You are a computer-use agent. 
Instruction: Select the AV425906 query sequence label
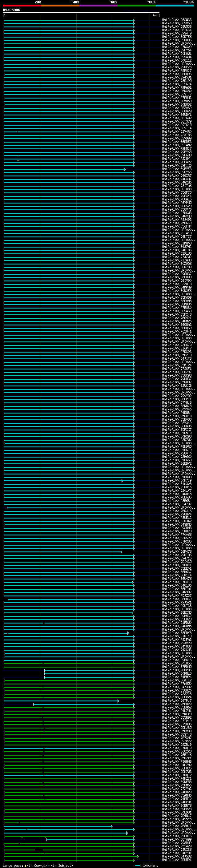coord(11,10)
